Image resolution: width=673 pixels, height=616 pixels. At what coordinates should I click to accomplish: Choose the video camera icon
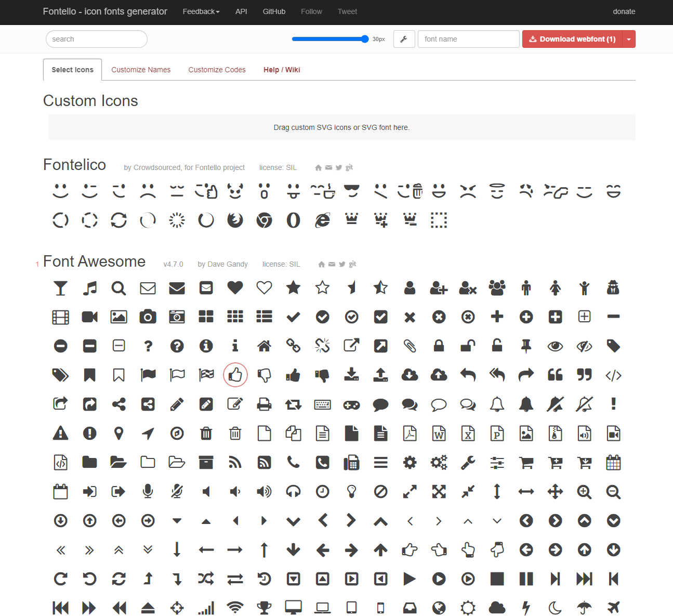tap(90, 317)
